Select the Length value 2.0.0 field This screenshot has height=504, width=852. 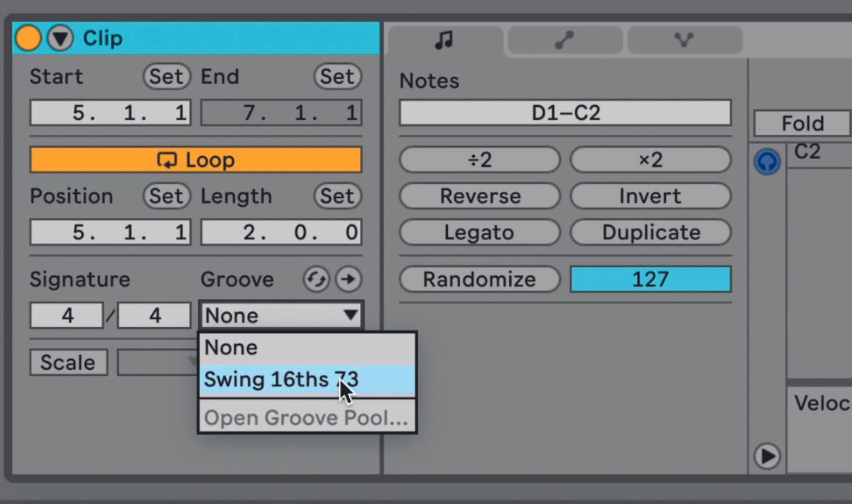[x=281, y=232]
